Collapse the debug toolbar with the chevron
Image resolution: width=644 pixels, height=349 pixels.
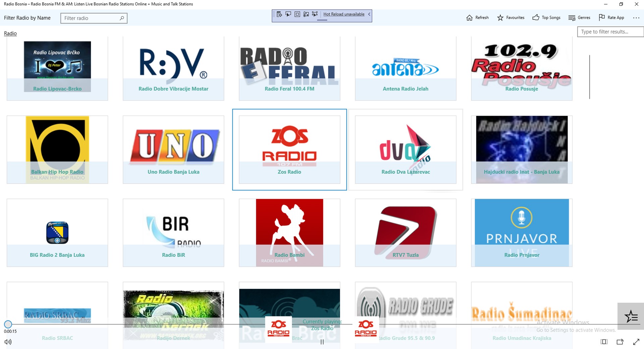(369, 14)
